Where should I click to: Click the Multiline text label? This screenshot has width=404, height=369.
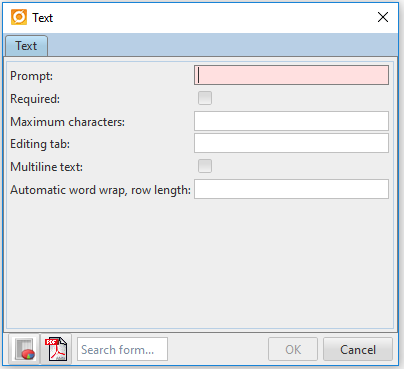point(47,167)
